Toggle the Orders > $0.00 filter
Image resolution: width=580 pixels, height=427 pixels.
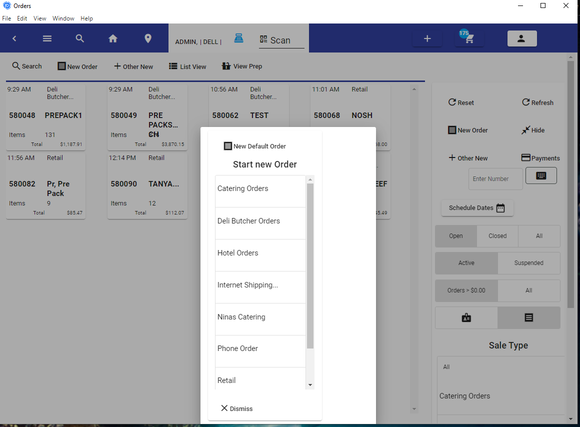tap(466, 291)
